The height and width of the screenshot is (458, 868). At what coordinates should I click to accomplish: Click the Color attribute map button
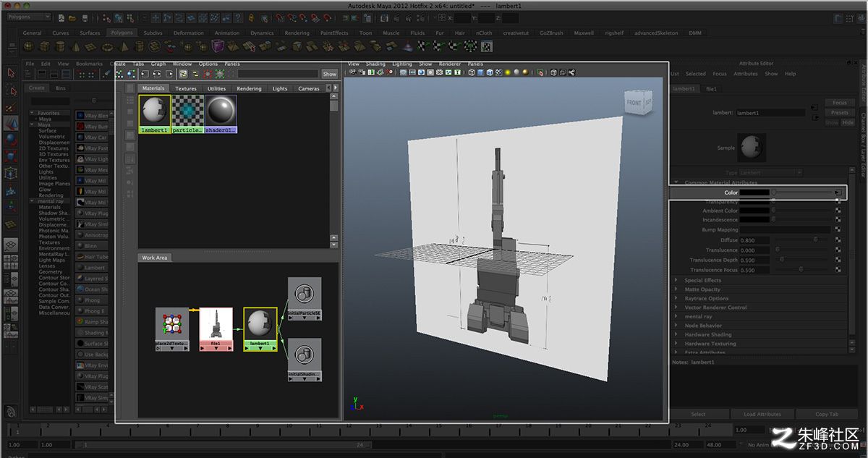(838, 193)
